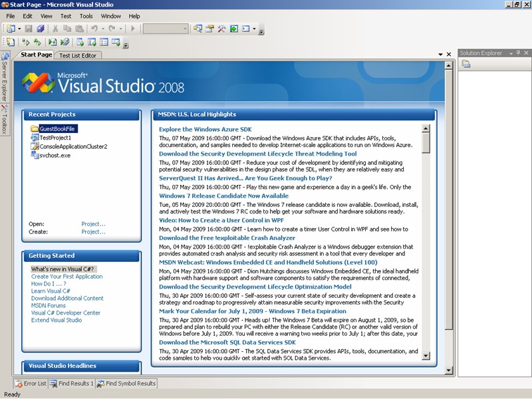The height and width of the screenshot is (399, 532).
Task: Click the MSDN highlights scroll down arrow
Action: pos(426,356)
